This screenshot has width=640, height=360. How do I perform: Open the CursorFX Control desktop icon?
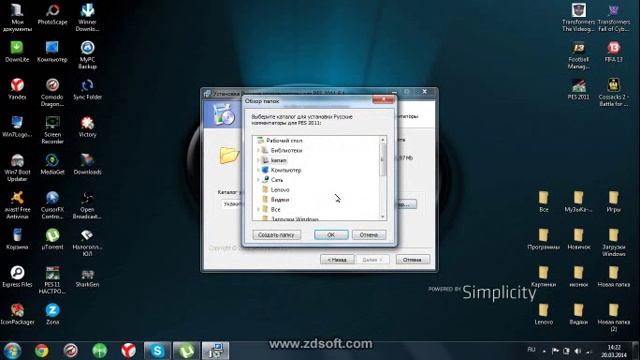pos(52,205)
